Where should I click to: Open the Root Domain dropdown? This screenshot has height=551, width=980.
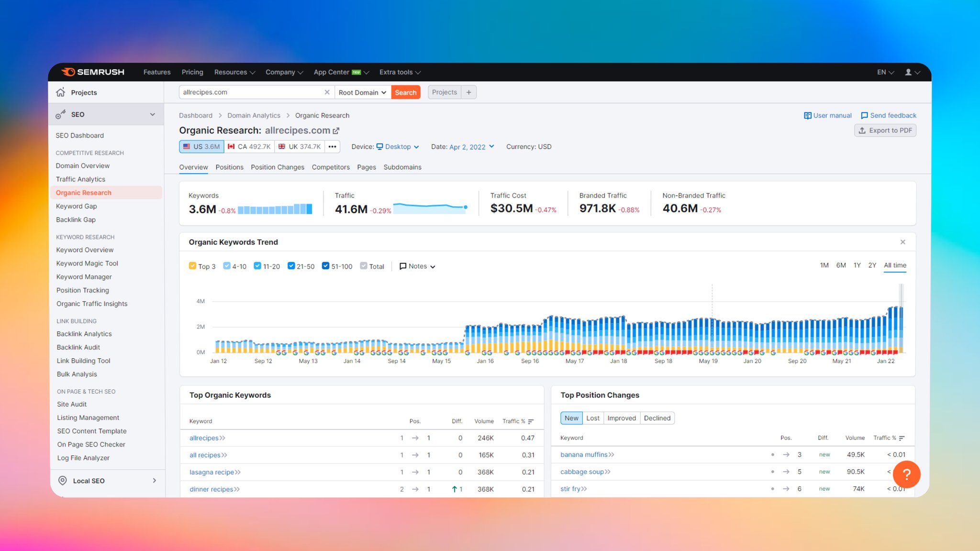click(x=362, y=92)
